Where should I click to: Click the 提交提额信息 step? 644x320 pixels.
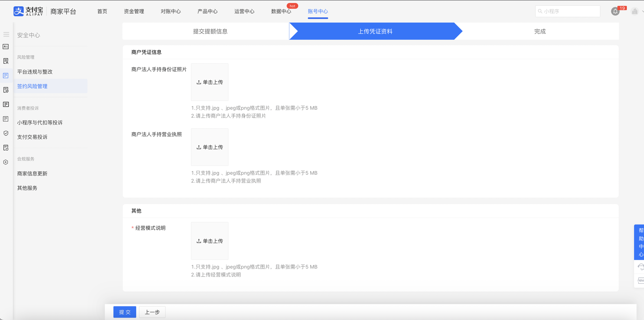210,31
